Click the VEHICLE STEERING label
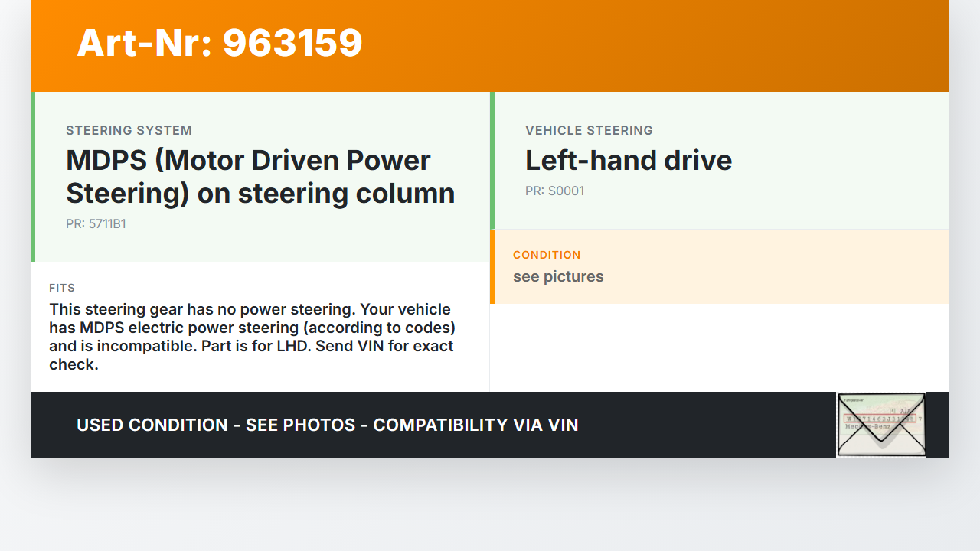 coord(589,131)
